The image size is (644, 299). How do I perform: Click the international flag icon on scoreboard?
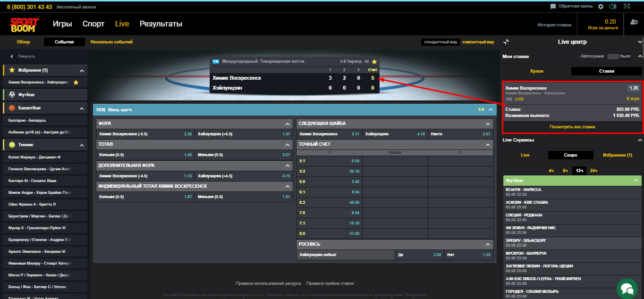click(216, 61)
